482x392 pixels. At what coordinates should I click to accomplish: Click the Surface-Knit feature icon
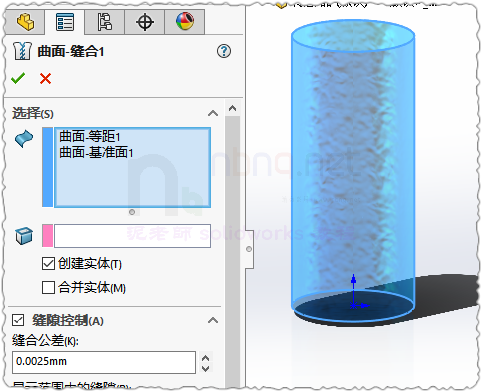[x=22, y=51]
